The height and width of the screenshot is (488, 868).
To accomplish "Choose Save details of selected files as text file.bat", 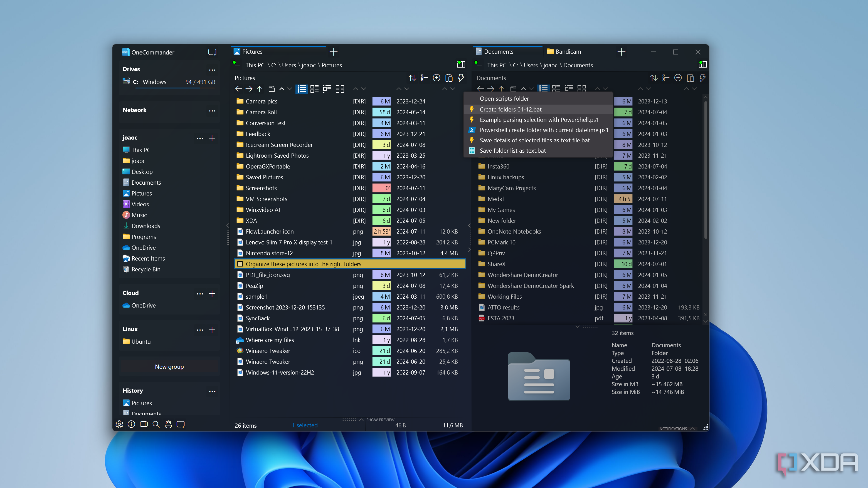I will [538, 140].
